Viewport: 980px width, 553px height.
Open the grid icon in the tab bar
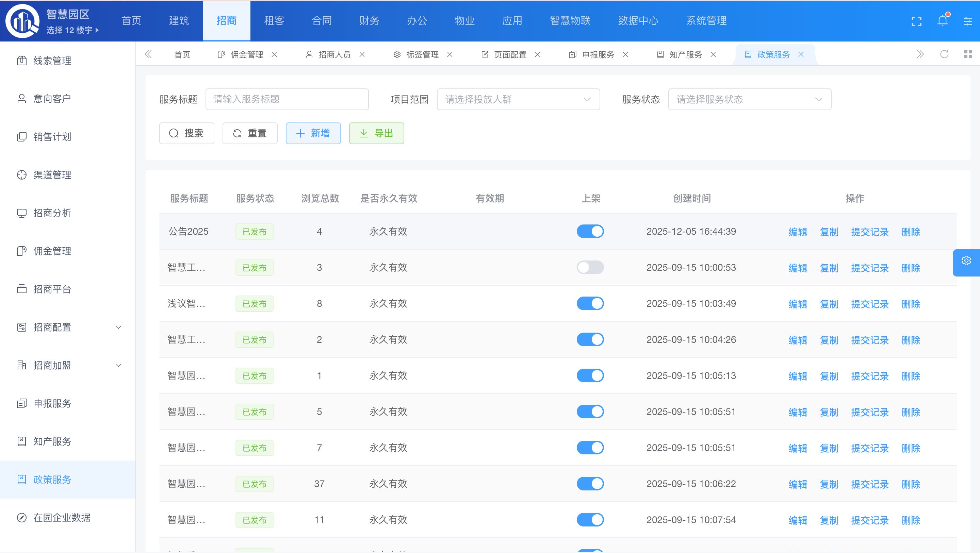968,54
